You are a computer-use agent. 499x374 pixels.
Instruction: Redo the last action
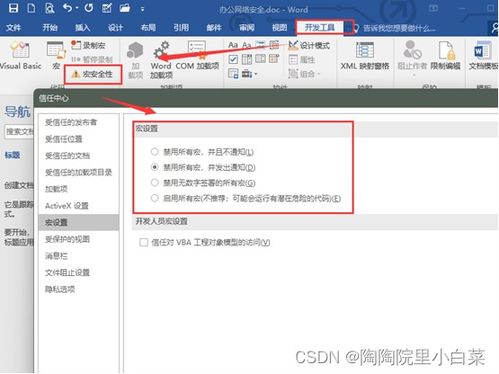click(x=89, y=8)
